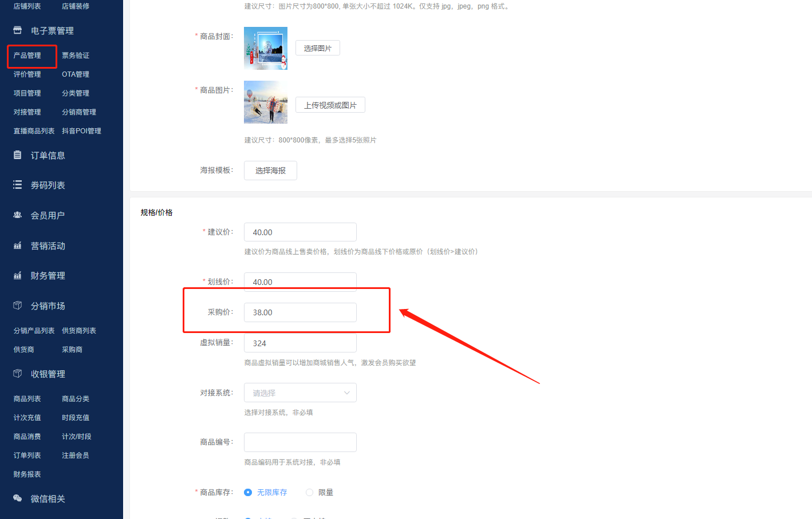Screen dimensions: 812x519
Task: Choose the 限量 stock option
Action: (x=309, y=492)
